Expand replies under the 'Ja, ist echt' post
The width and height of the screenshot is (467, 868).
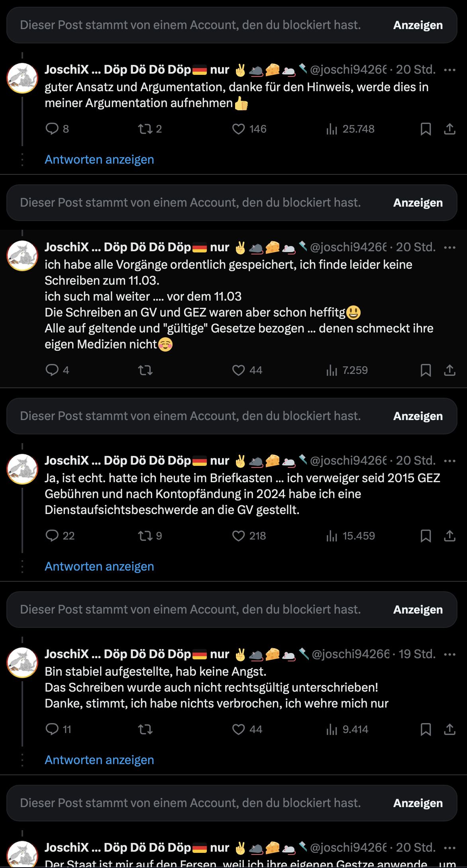point(99,566)
